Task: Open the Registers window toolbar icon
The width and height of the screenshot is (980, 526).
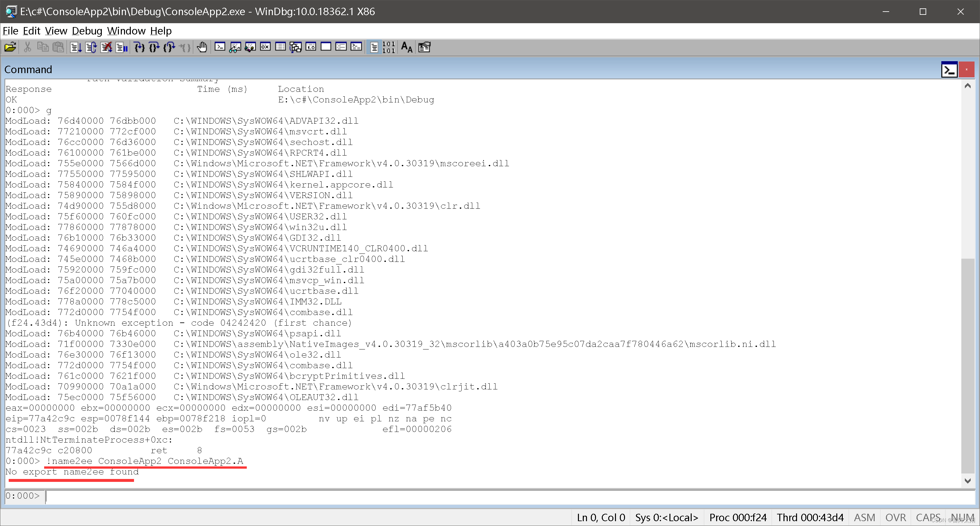Action: pos(265,47)
